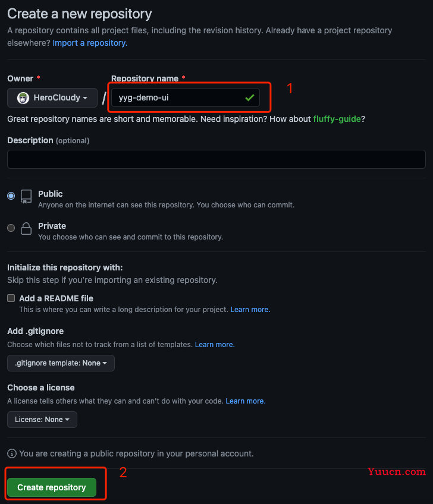433x504 pixels.
Task: Click the public repository book icon
Action: (x=26, y=196)
